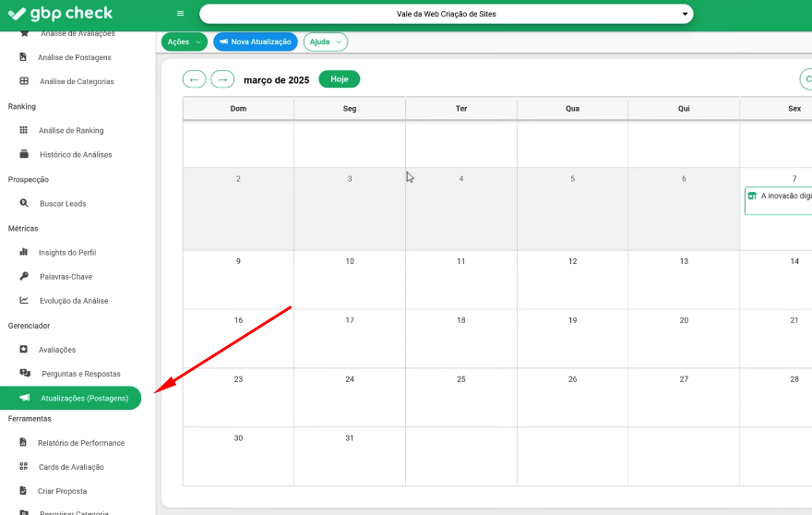Click the Gerenciador section heading
The image size is (812, 515).
click(x=29, y=326)
